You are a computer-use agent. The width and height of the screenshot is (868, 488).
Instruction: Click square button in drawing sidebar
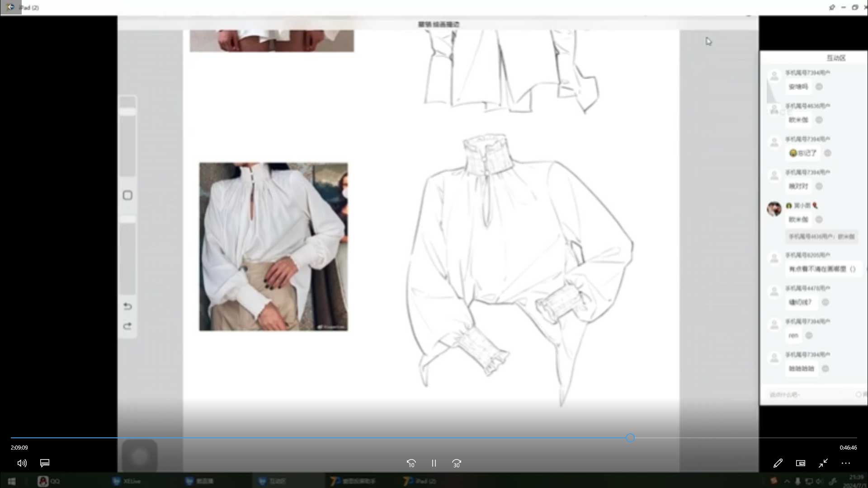(x=127, y=196)
